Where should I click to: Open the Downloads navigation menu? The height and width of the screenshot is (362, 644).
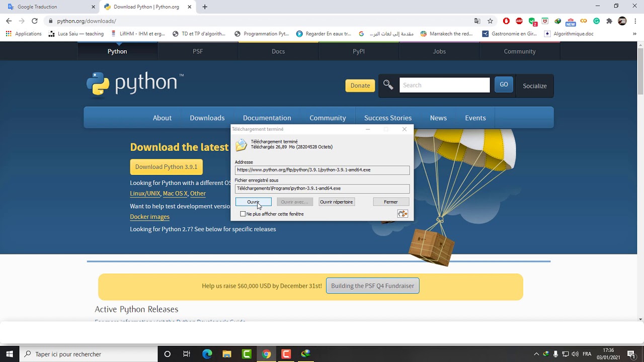(x=207, y=118)
